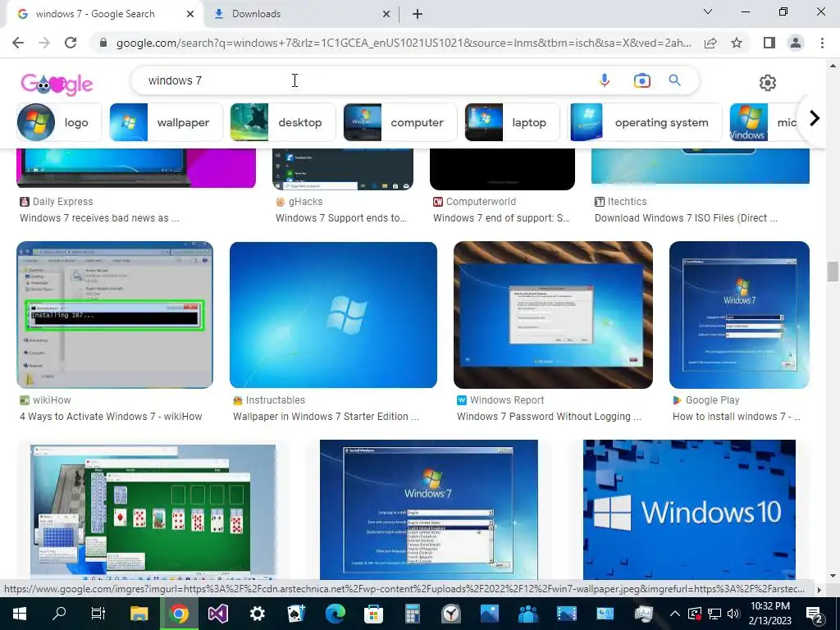Image resolution: width=840 pixels, height=630 pixels.
Task: Open Windows Report password thumbnail
Action: point(553,315)
